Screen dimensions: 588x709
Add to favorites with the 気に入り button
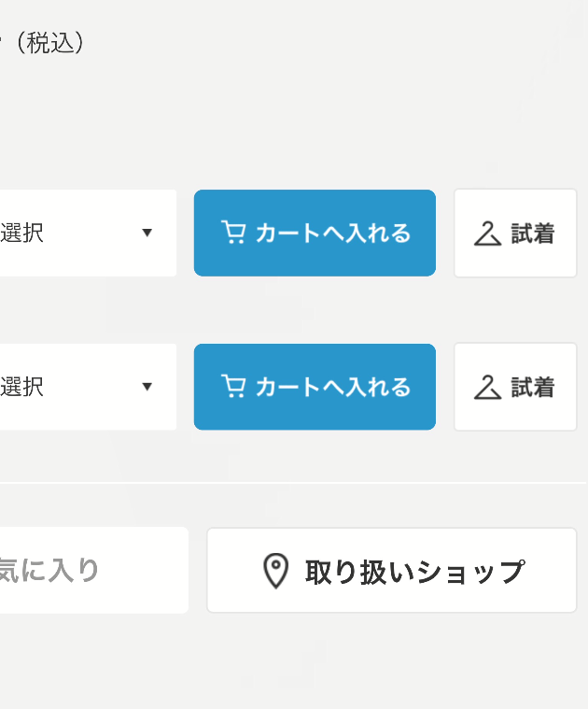pos(94,570)
